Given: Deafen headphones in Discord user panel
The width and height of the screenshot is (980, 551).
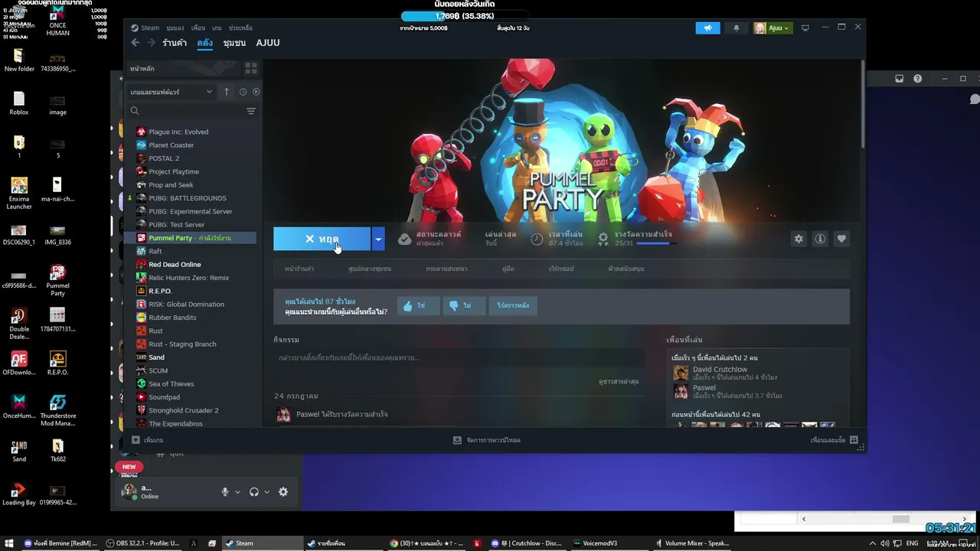Looking at the screenshot, I should pyautogui.click(x=254, y=492).
